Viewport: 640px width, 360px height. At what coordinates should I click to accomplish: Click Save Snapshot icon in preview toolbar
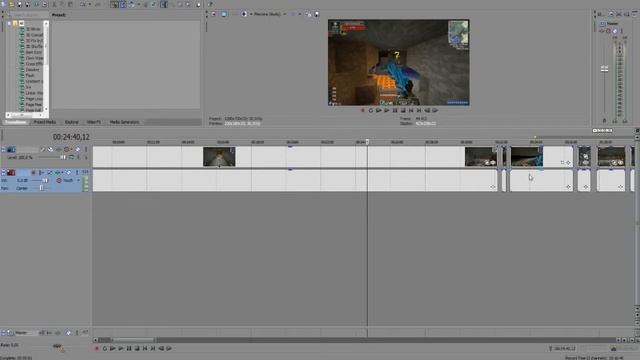click(x=317, y=14)
